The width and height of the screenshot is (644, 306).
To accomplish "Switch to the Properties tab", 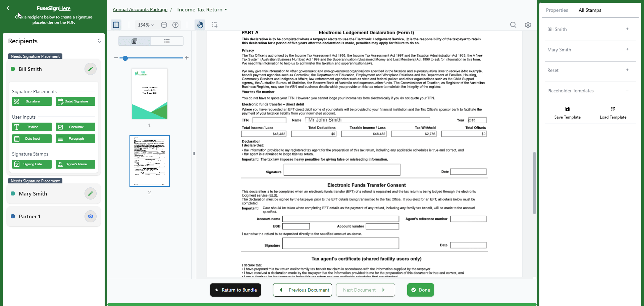I will [x=557, y=10].
